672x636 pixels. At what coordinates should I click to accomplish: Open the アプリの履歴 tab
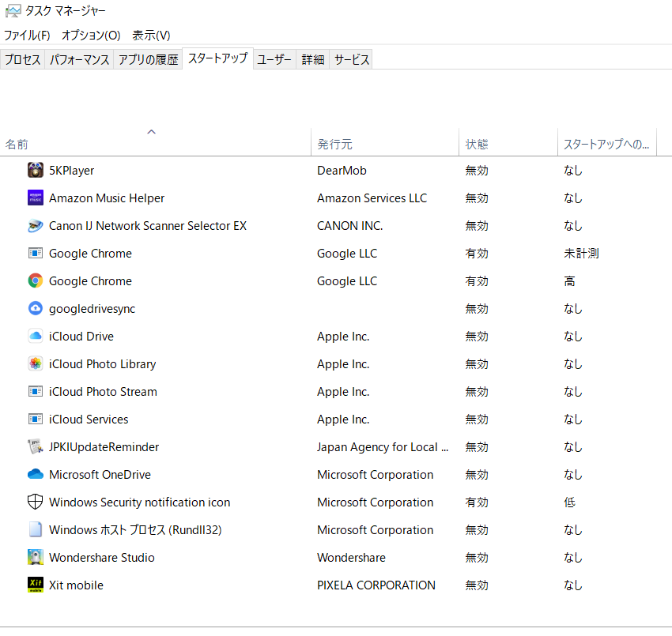point(149,59)
